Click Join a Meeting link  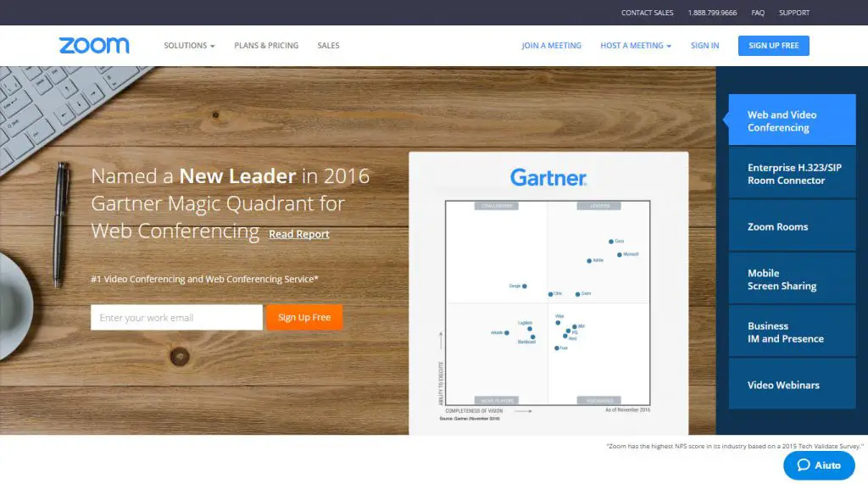(x=551, y=46)
